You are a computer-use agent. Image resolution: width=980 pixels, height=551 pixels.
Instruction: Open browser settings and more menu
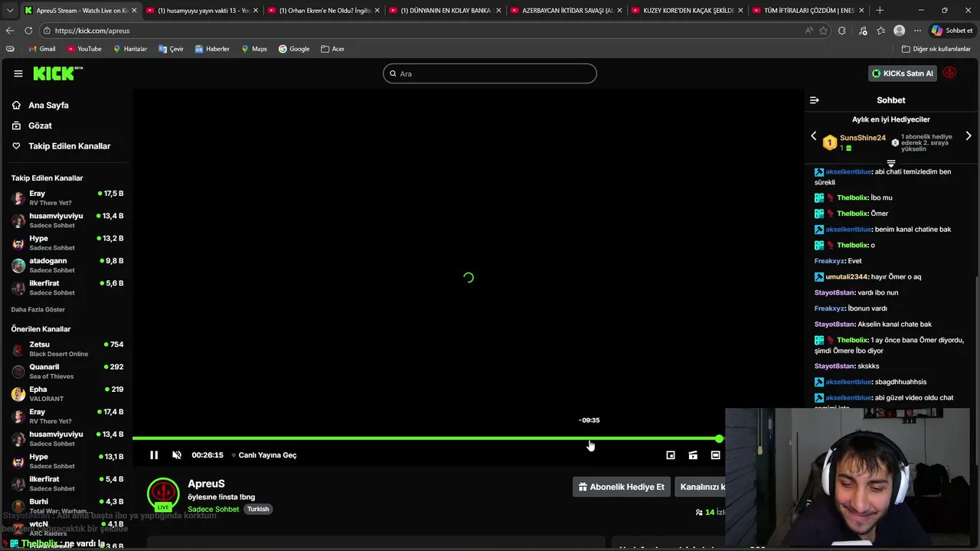point(917,31)
